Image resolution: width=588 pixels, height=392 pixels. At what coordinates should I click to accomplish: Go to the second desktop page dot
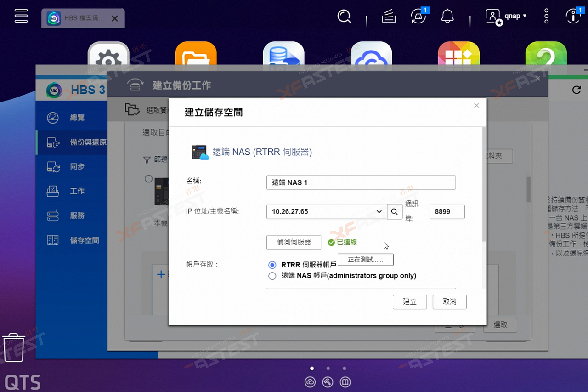pyautogui.click(x=328, y=368)
